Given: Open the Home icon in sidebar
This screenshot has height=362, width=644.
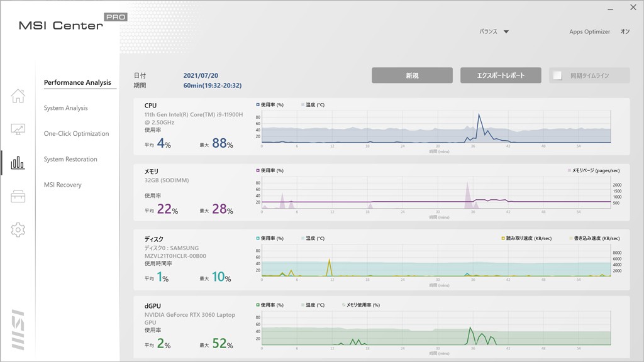Looking at the screenshot, I should pos(18,96).
